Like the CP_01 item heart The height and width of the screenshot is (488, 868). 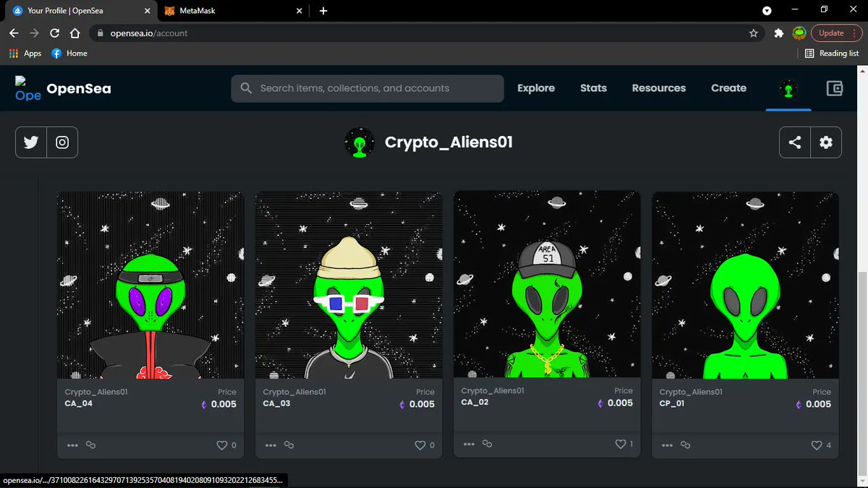(x=817, y=445)
